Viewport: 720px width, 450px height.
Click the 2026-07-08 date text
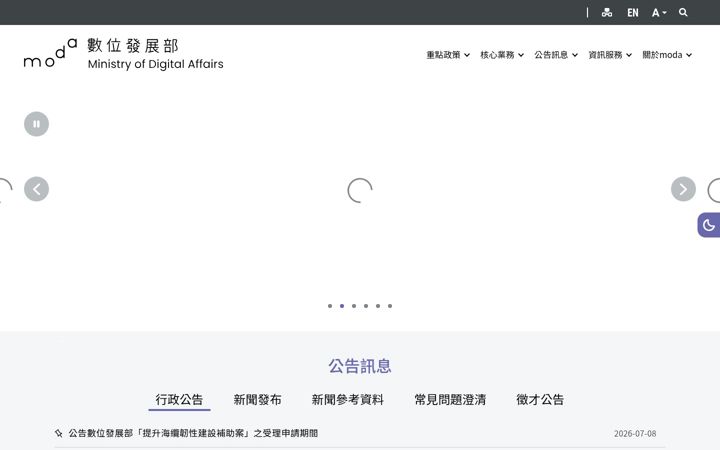(x=635, y=433)
